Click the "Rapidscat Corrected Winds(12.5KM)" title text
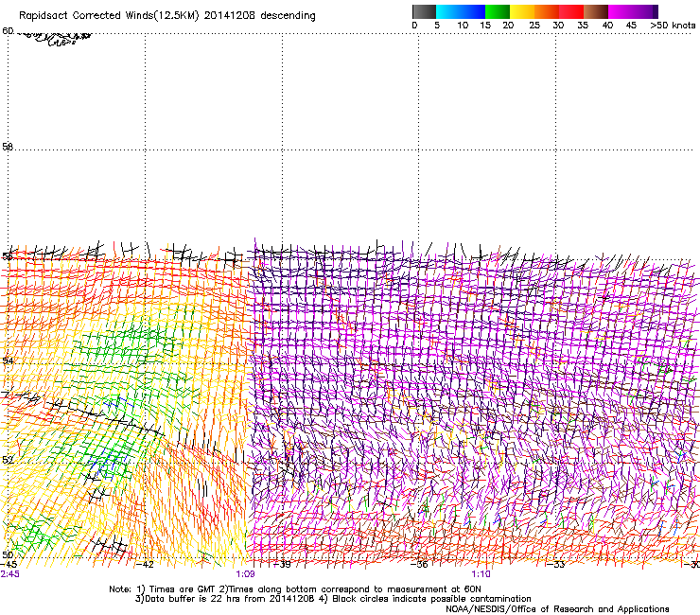The image size is (700, 615). coord(109,16)
